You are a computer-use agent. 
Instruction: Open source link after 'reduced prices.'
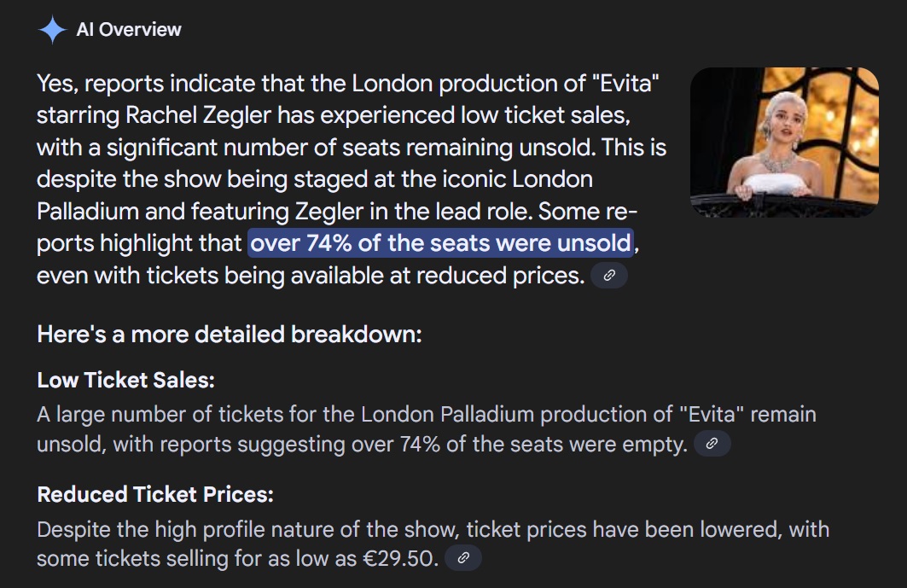pyautogui.click(x=609, y=276)
